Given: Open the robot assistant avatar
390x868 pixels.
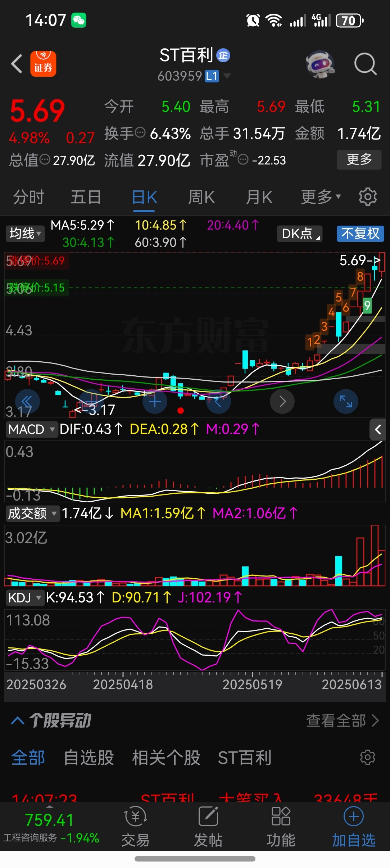Looking at the screenshot, I should pos(320,64).
